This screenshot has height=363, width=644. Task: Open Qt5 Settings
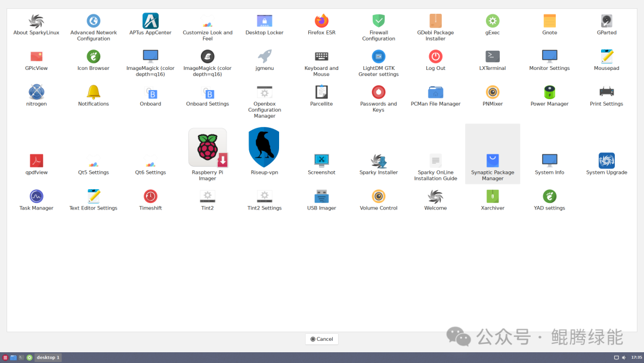pos(93,164)
